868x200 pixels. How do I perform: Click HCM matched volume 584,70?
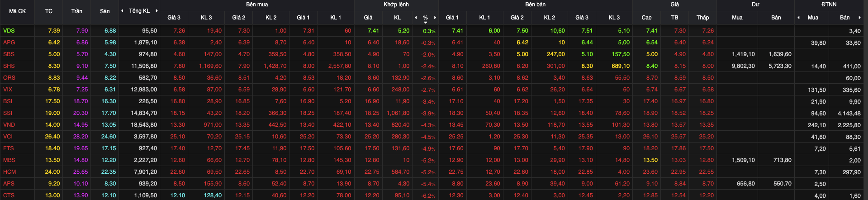(x=401, y=172)
